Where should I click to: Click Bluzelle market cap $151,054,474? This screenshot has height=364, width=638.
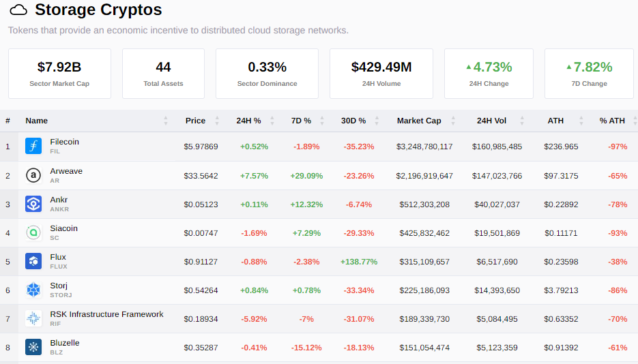tap(424, 348)
